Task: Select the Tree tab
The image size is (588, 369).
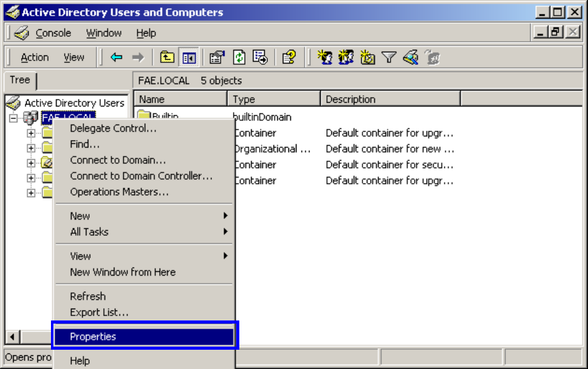Action: [x=20, y=80]
